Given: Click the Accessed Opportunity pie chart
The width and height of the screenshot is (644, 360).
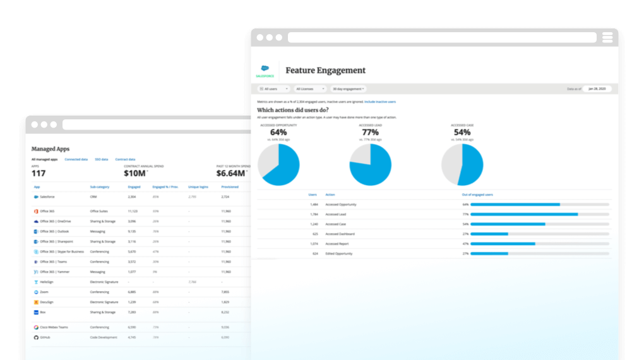Looking at the screenshot, I should point(278,165).
